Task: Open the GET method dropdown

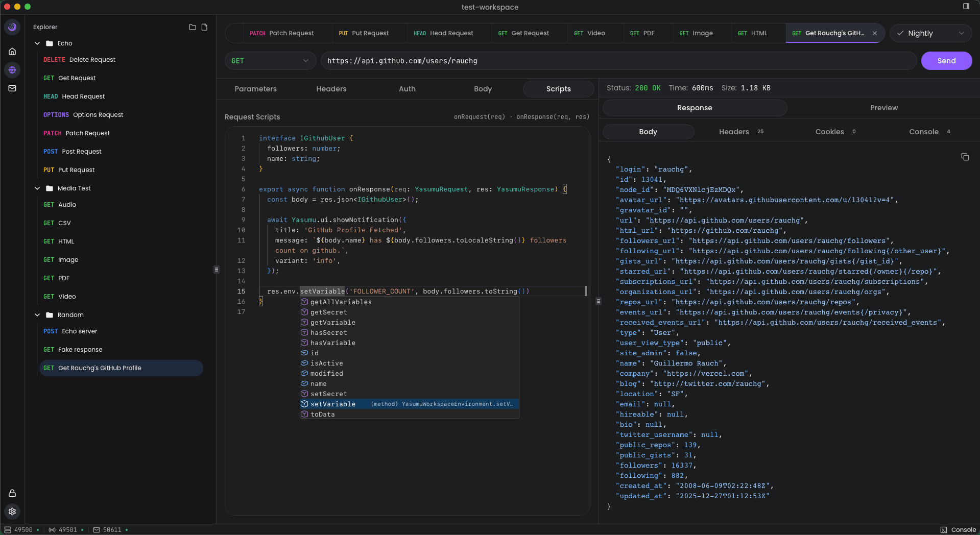Action: 270,61
